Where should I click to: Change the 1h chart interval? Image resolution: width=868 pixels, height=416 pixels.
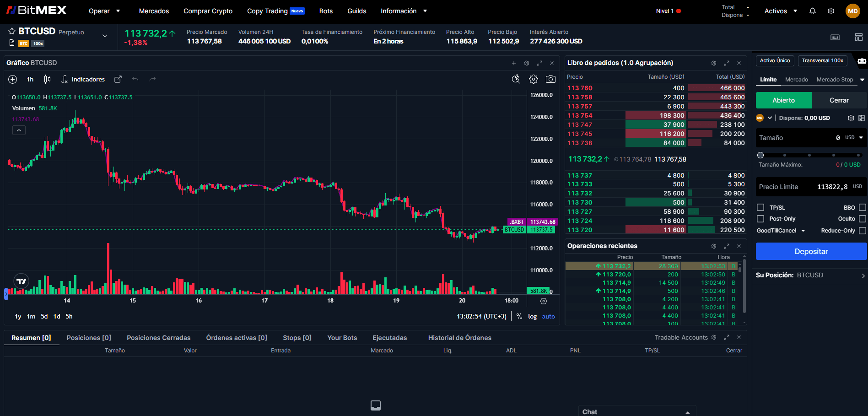pos(30,79)
